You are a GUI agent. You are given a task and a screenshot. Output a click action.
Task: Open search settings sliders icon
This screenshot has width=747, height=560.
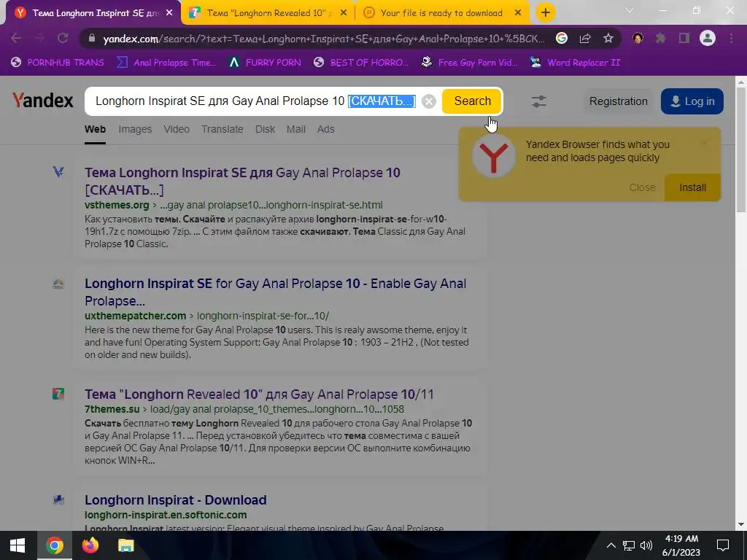point(539,101)
